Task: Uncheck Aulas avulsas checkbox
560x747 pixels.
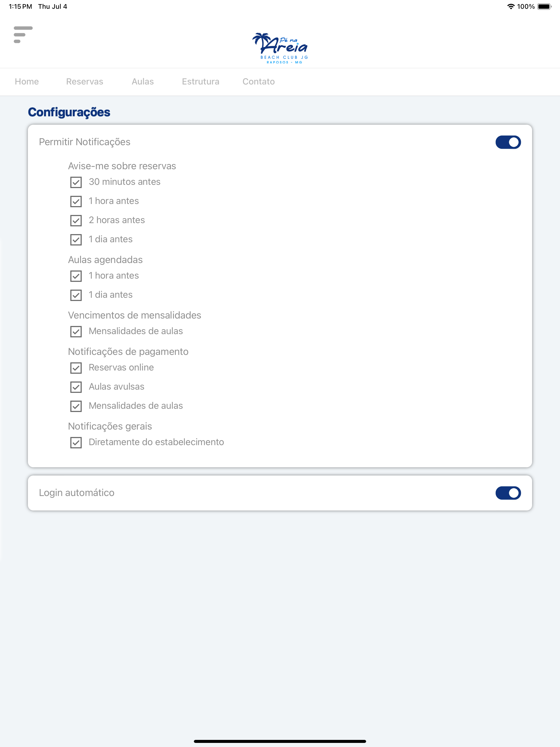Action: [76, 387]
